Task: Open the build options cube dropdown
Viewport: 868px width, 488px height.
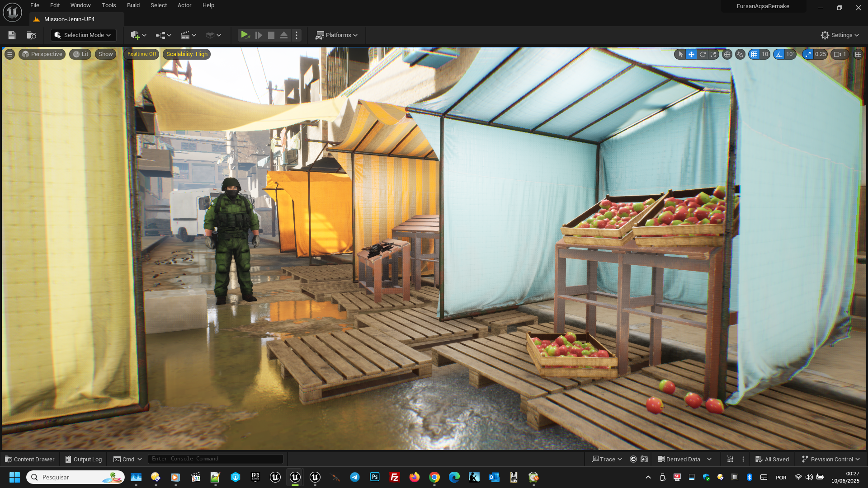Action: point(213,35)
